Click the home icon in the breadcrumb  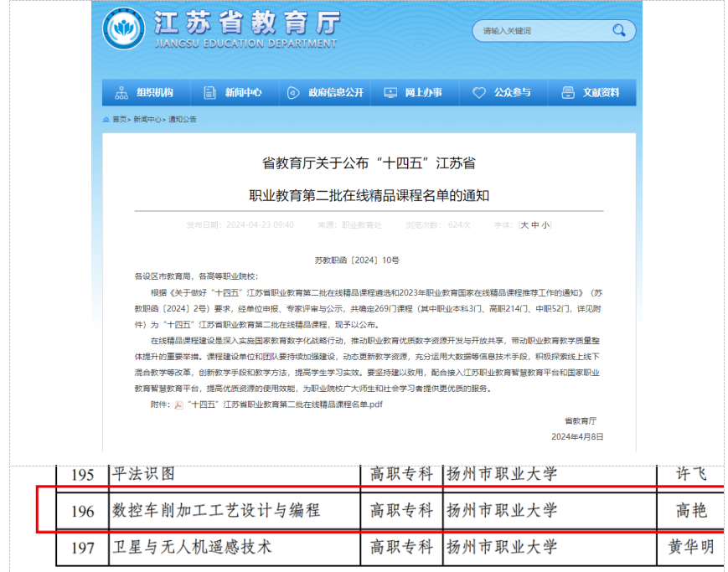click(x=106, y=120)
